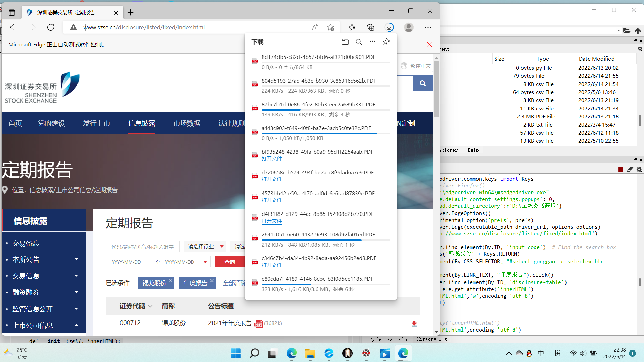
Task: Select the 市场数据 navigation tab
Action: [x=187, y=123]
